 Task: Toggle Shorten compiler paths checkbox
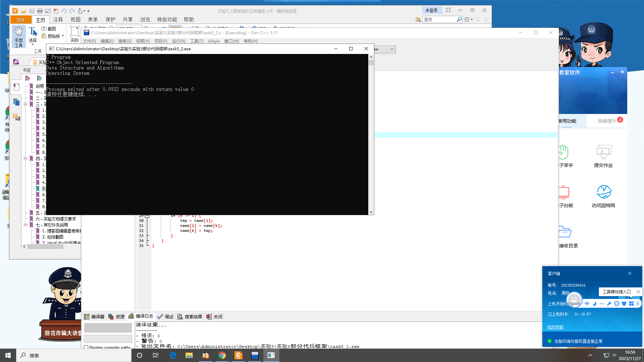(86, 347)
